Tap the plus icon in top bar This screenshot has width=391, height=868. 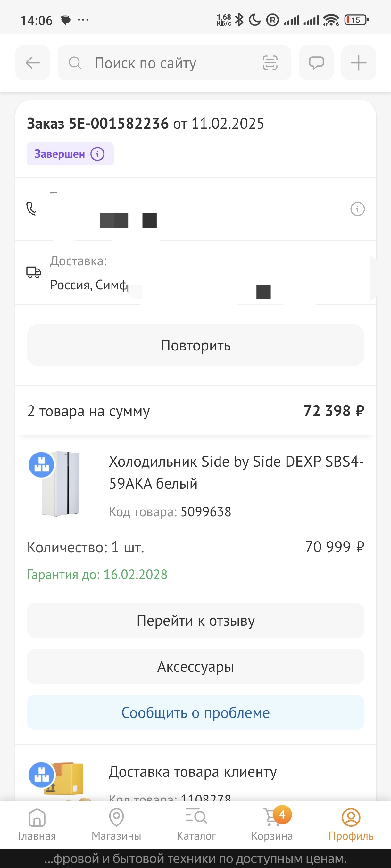point(358,63)
